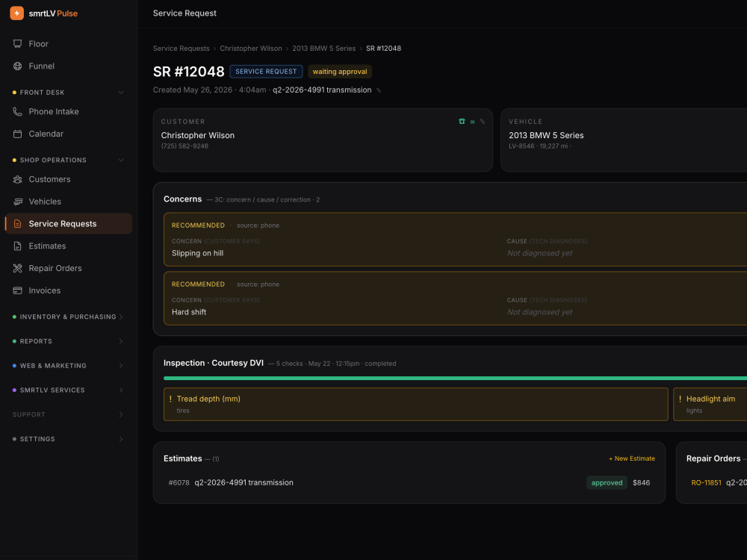Screen dimensions: 747x560
Task: Open the Funnel globe icon
Action: (x=18, y=66)
